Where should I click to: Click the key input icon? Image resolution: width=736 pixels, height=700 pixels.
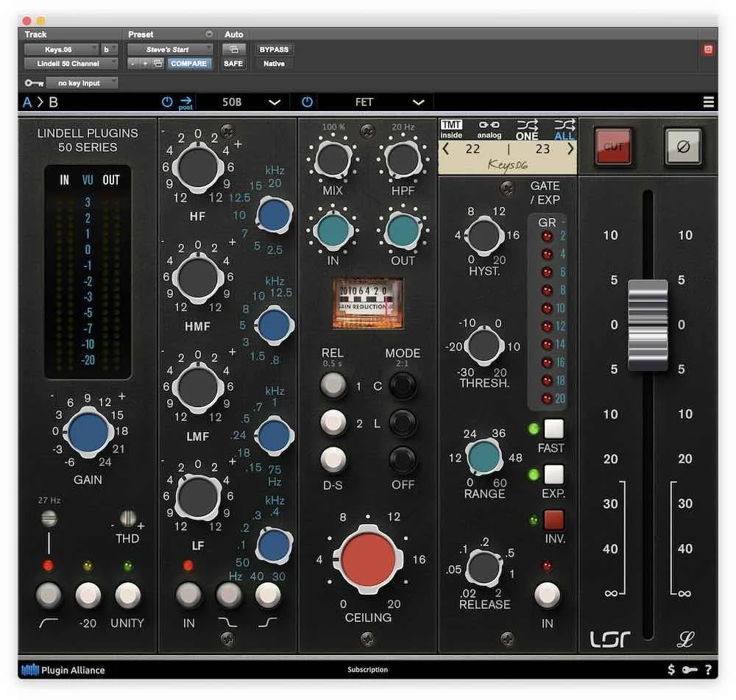pos(32,82)
